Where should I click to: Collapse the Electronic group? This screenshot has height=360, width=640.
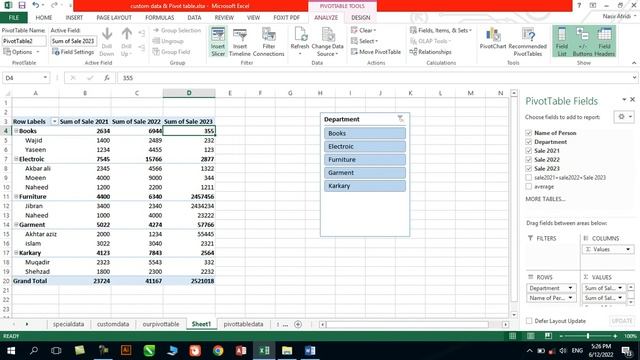click(16, 159)
